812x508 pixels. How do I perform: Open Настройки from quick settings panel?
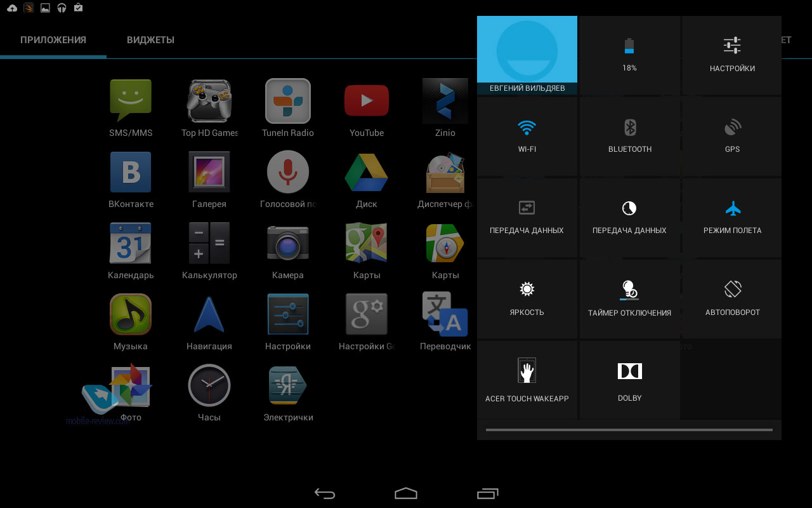pyautogui.click(x=732, y=55)
